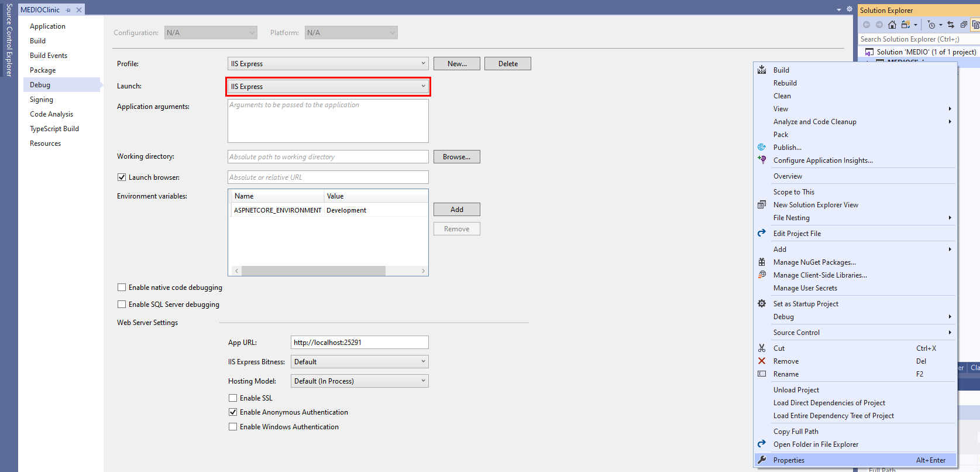
Task: Click the Home icon in Solution Explorer
Action: [892, 25]
